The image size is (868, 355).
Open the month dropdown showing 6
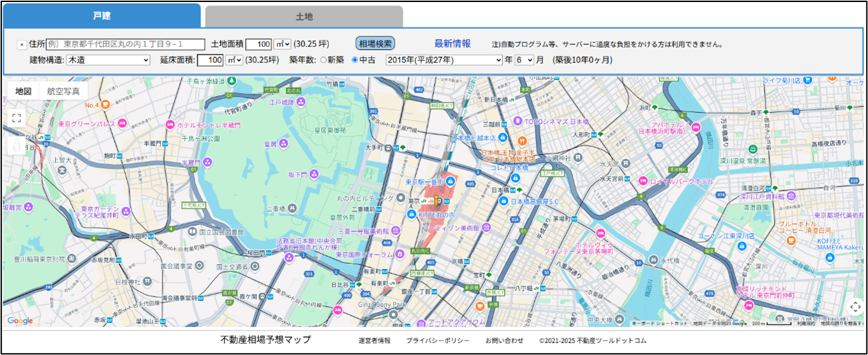pos(524,60)
